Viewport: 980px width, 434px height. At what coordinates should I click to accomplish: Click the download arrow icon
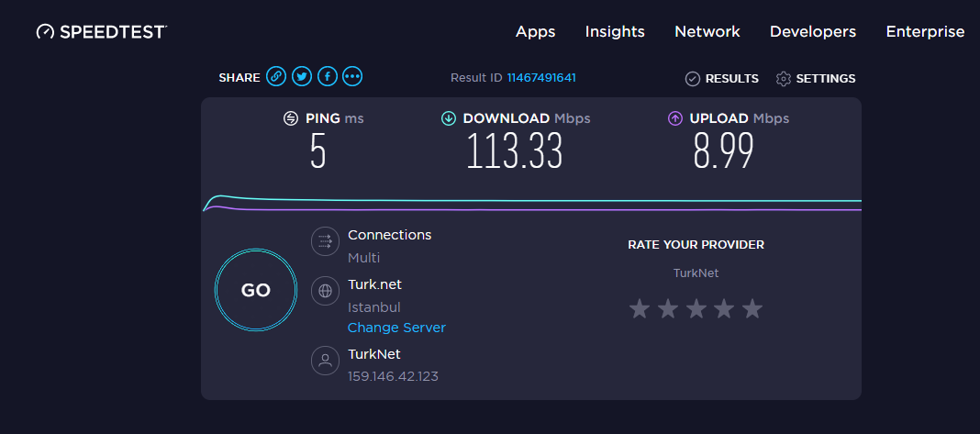pos(449,118)
